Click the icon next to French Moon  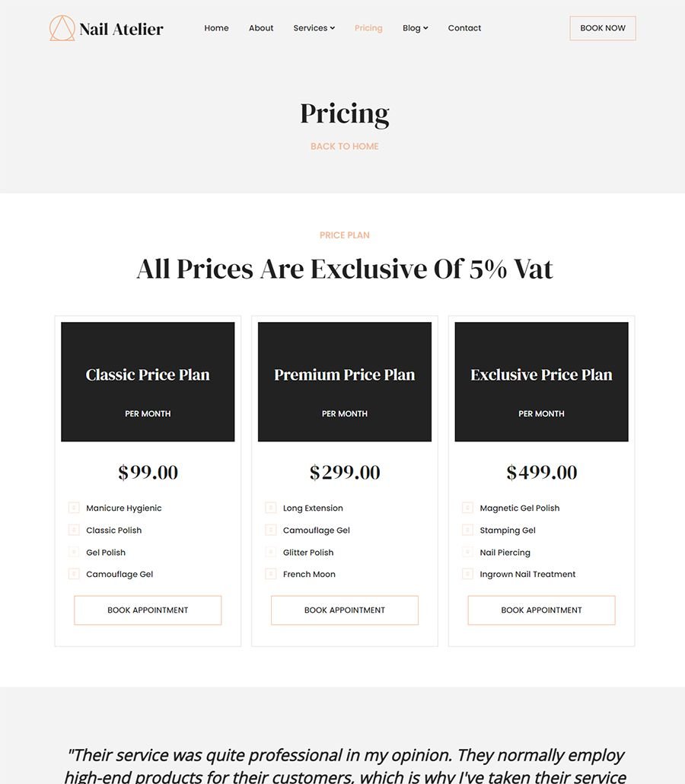pyautogui.click(x=271, y=574)
